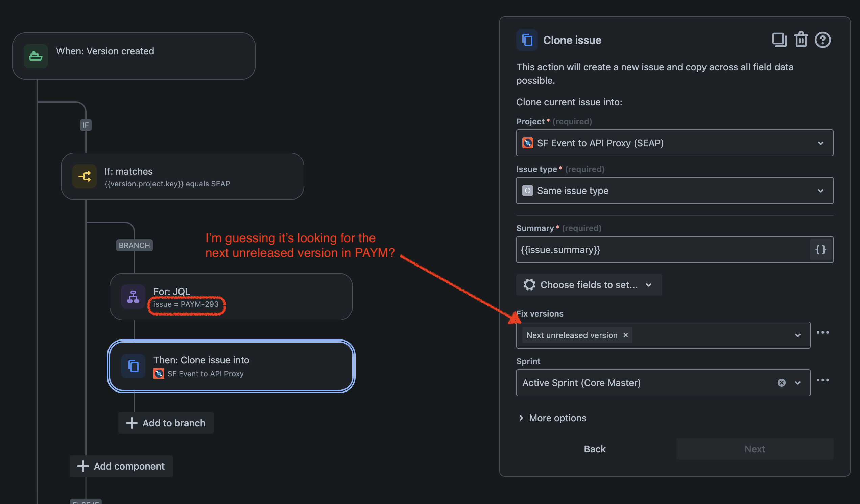
Task: Clear the Active Sprint selection
Action: pyautogui.click(x=782, y=383)
